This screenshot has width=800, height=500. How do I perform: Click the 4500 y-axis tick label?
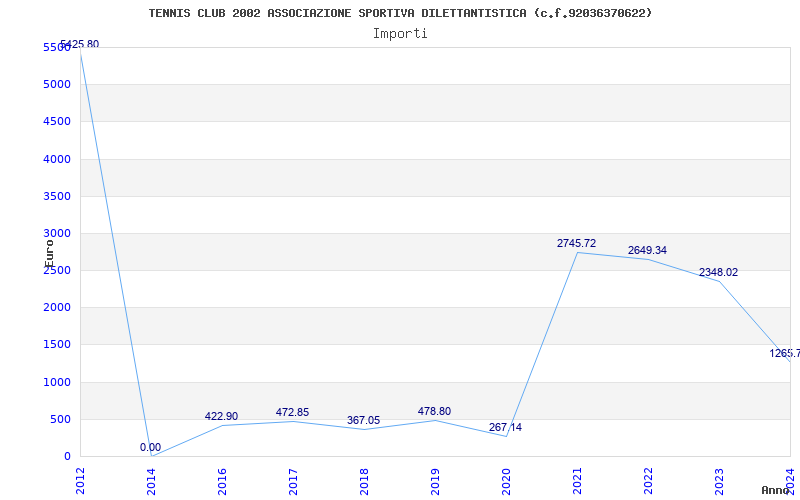[x=57, y=121]
